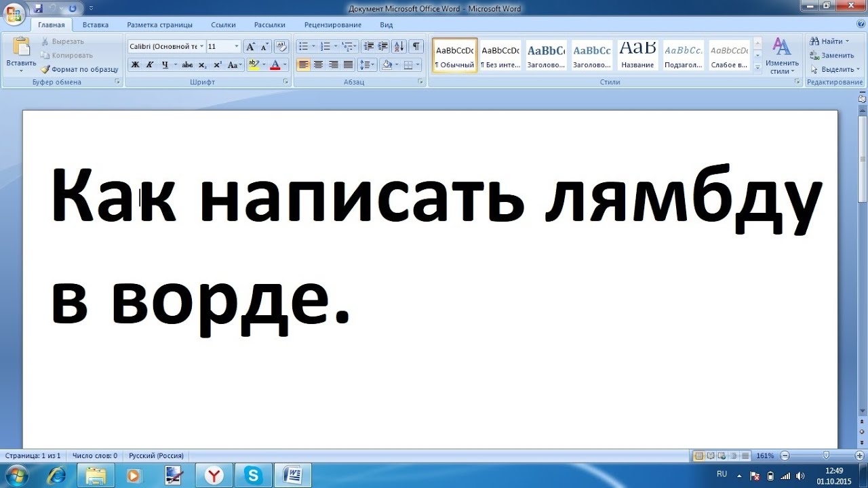The height and width of the screenshot is (488, 868).
Task: Apply the yellow text highlight color
Action: click(254, 65)
